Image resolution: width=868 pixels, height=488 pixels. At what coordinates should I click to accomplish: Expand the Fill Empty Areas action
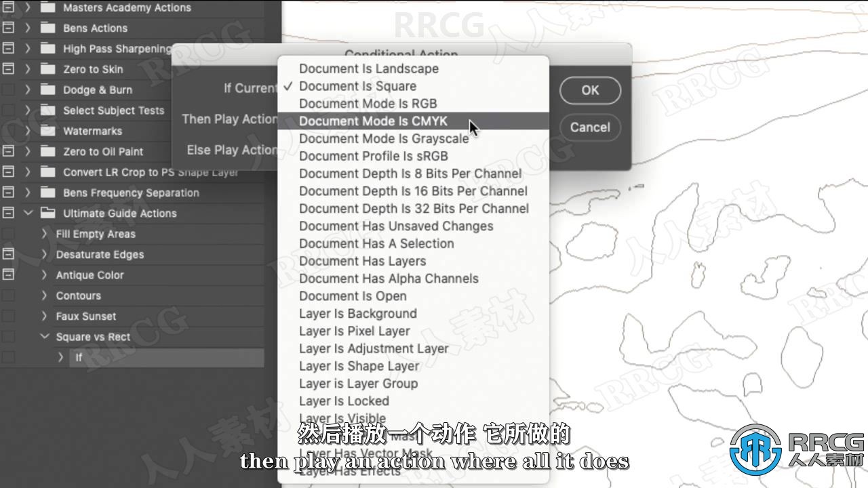pos(44,234)
